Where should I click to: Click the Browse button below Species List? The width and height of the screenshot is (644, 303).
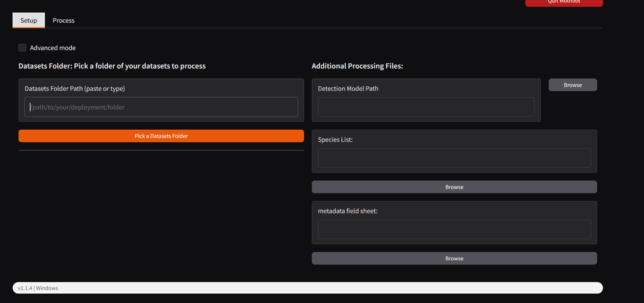455,187
